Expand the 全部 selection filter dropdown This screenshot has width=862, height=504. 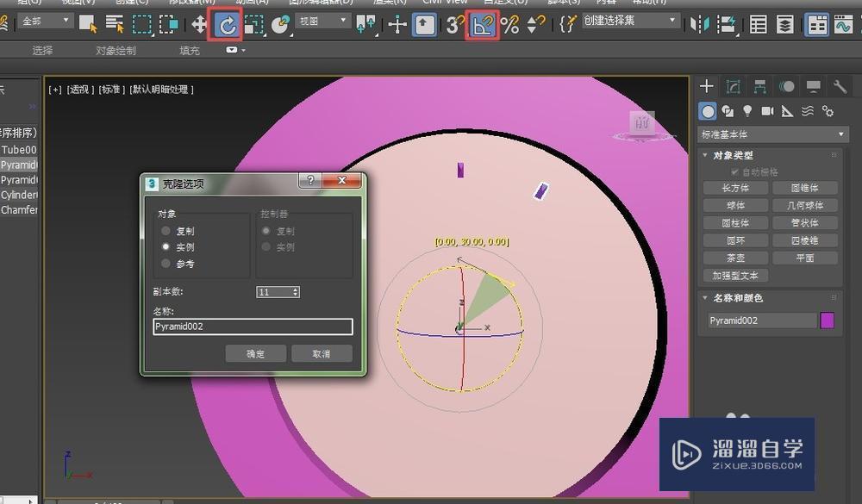coord(45,20)
